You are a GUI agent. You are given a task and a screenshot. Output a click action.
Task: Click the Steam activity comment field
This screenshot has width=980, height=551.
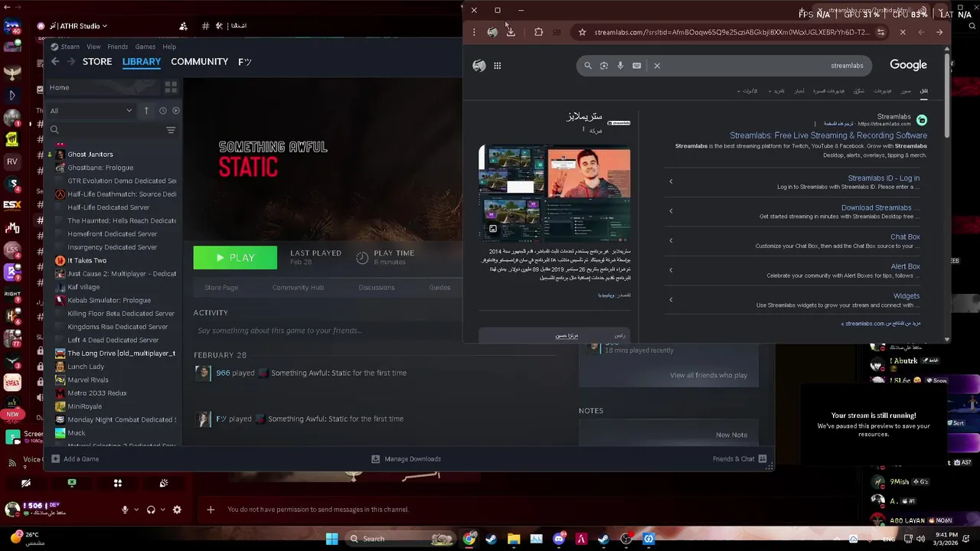pos(279,331)
